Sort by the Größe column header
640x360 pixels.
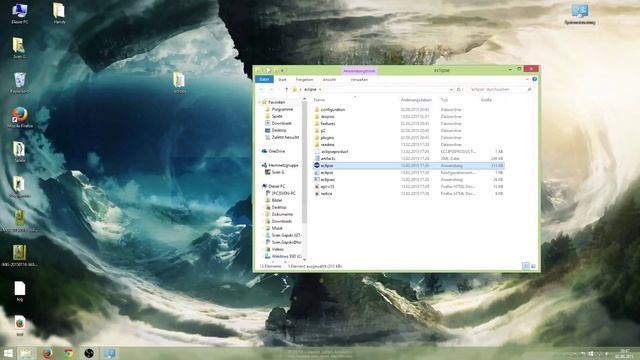pos(486,100)
